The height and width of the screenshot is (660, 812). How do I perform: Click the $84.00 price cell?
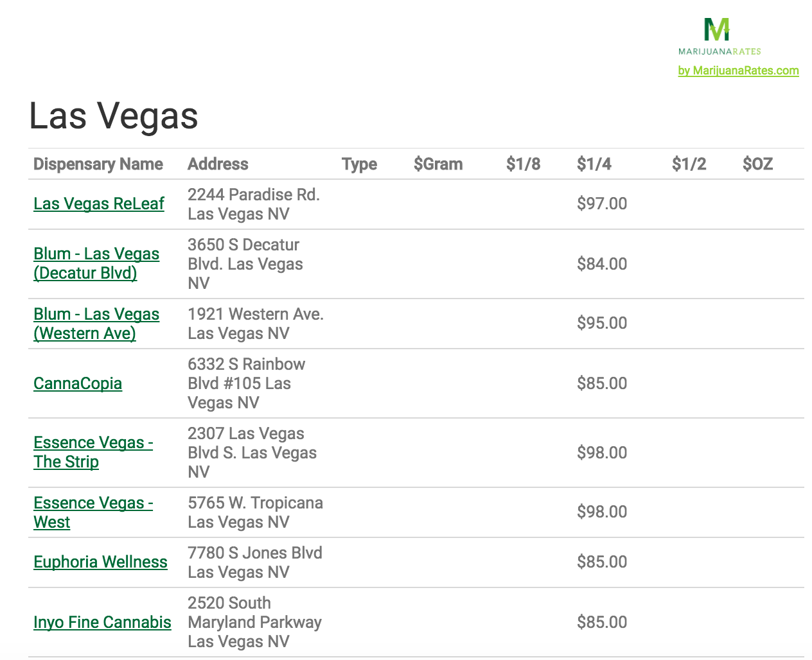(x=602, y=264)
